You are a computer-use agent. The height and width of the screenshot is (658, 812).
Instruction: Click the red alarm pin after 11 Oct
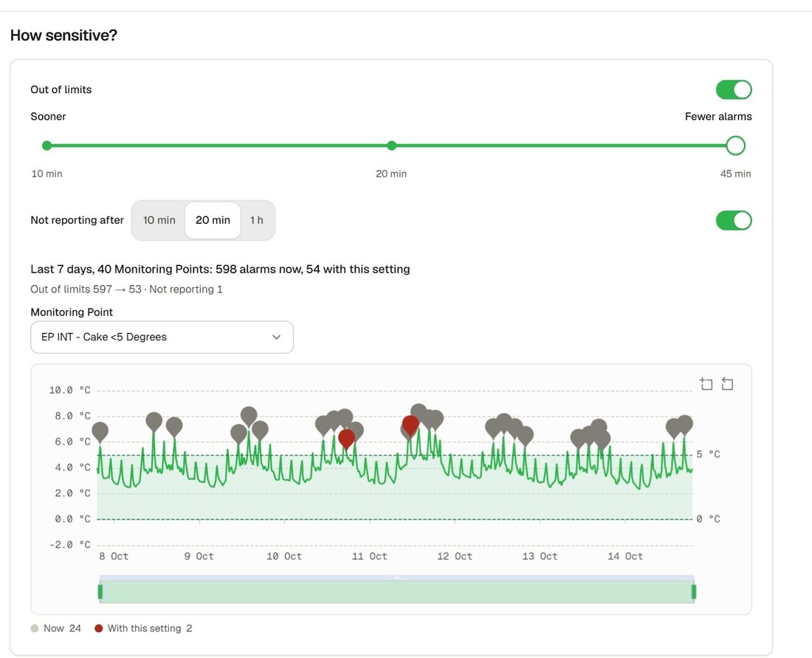click(410, 425)
